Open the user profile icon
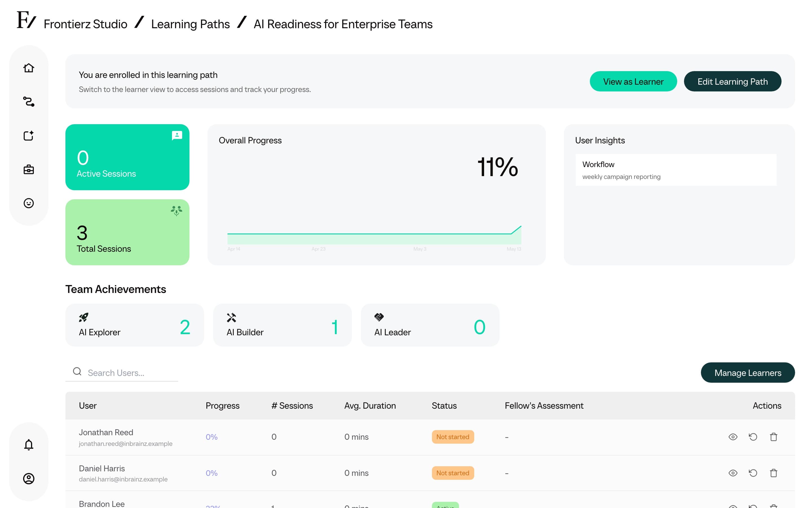Screen dimensions: 812x508 [28, 478]
